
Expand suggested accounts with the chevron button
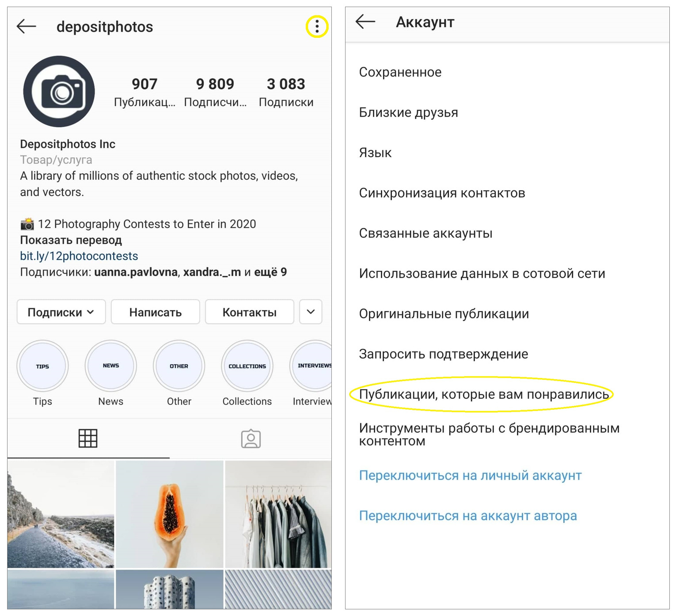[x=311, y=312]
